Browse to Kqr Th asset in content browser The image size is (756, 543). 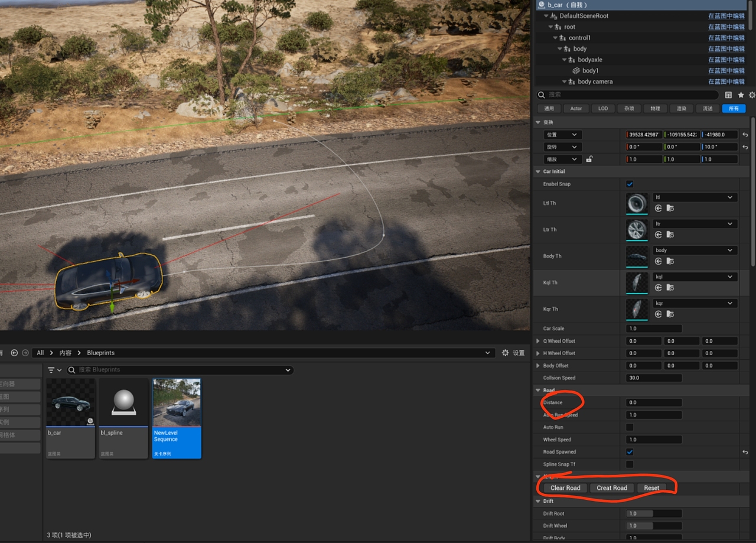(x=670, y=314)
